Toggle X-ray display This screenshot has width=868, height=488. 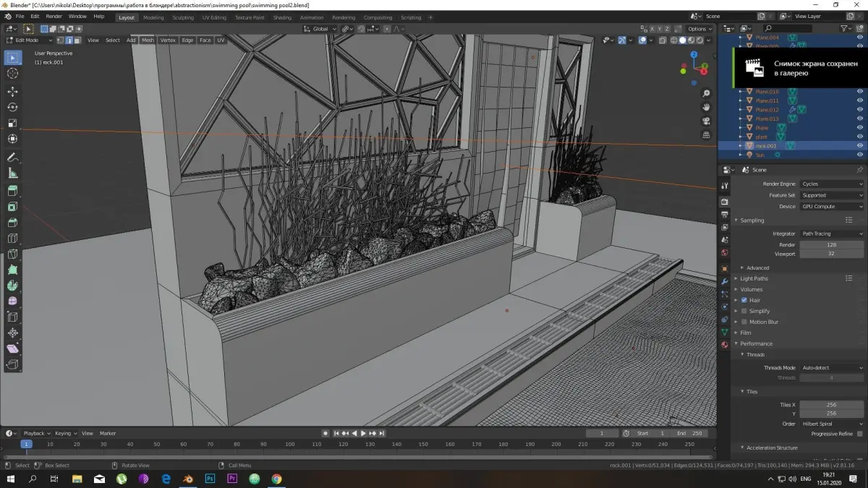(662, 40)
